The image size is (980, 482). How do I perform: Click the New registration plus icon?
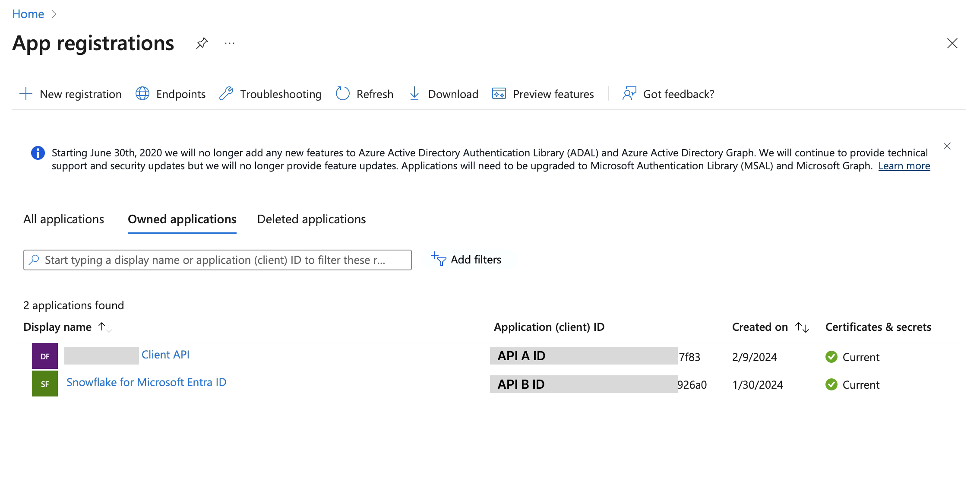pos(26,94)
